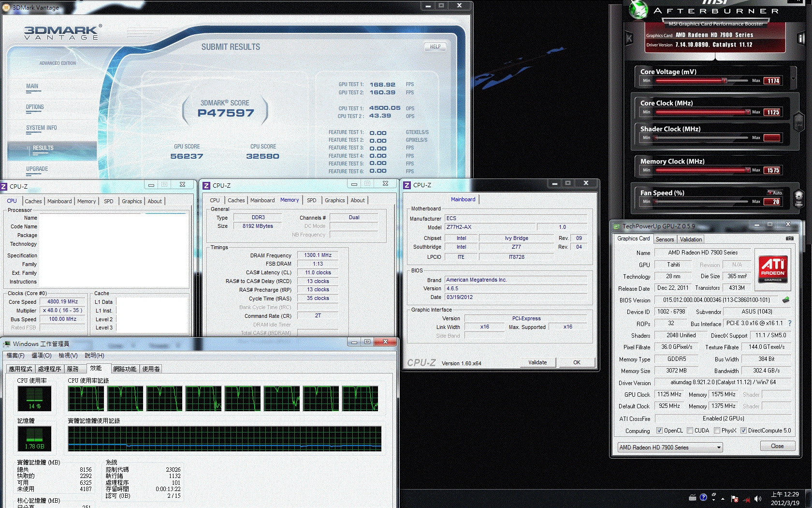Click the GPU-Z title bar icon
Screen dimensions: 812x508
[616, 226]
